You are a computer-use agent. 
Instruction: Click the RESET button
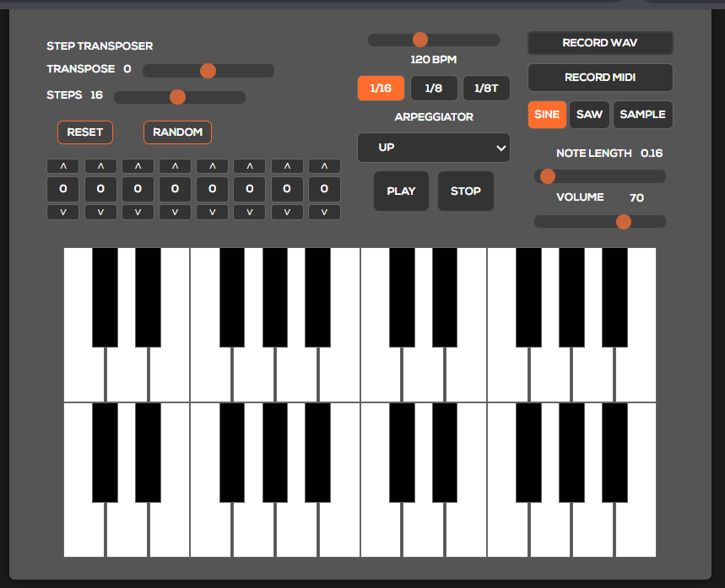85,132
